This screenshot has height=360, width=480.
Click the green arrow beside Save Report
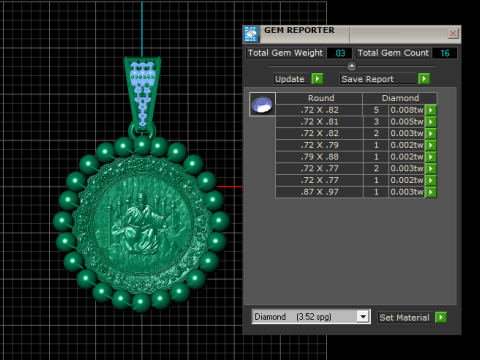point(424,79)
